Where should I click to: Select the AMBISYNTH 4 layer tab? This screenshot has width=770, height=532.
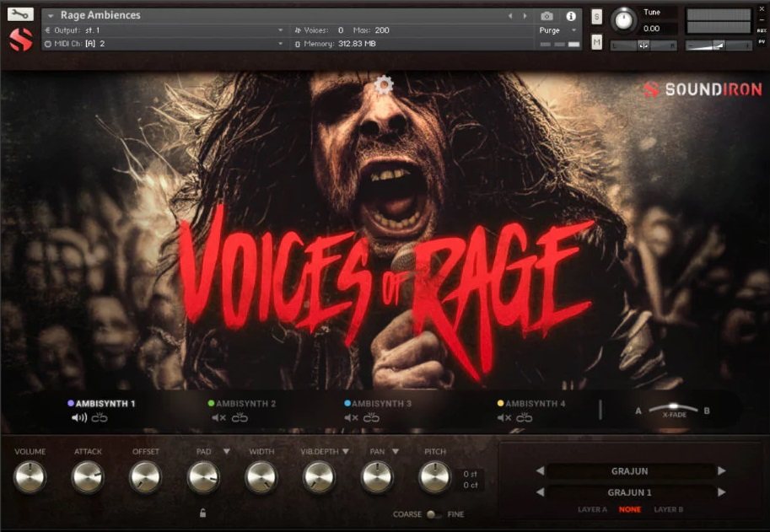click(x=532, y=403)
